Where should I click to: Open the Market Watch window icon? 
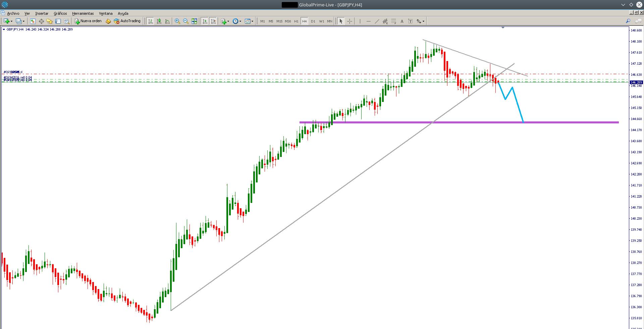coord(33,21)
